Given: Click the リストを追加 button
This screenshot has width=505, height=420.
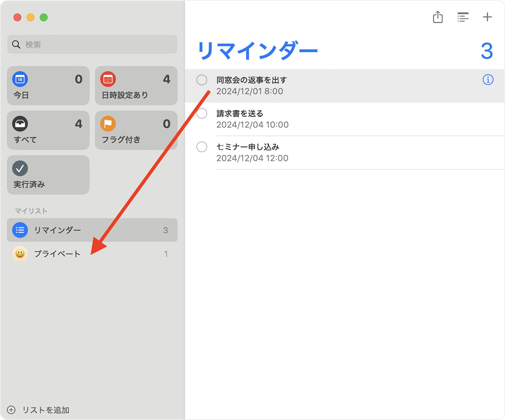Looking at the screenshot, I should pos(38,410).
